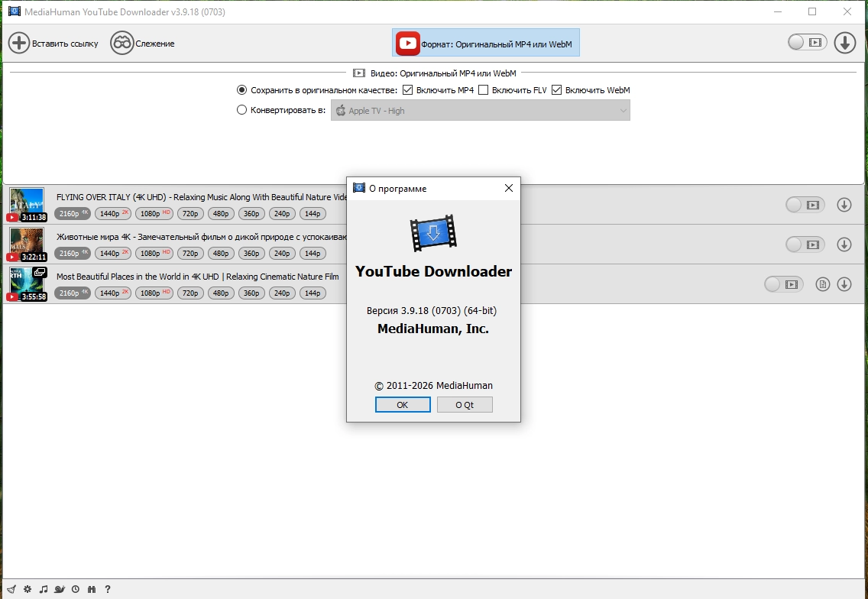Open the Слежение tracking panel
This screenshot has width=868, height=599.
tap(142, 44)
